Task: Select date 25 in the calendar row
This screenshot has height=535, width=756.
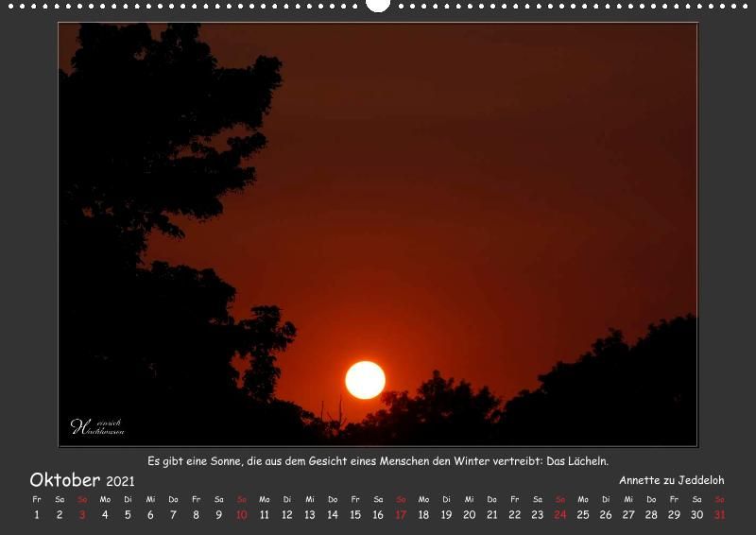Action: point(583,515)
